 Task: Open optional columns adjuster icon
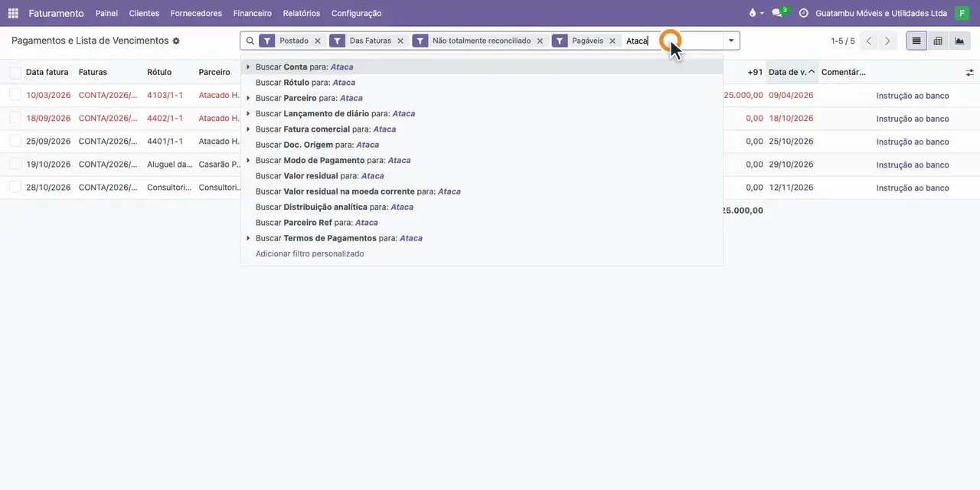tap(969, 72)
